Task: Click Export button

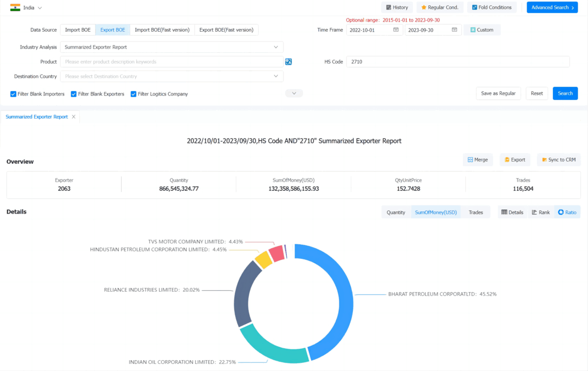Action: tap(515, 160)
